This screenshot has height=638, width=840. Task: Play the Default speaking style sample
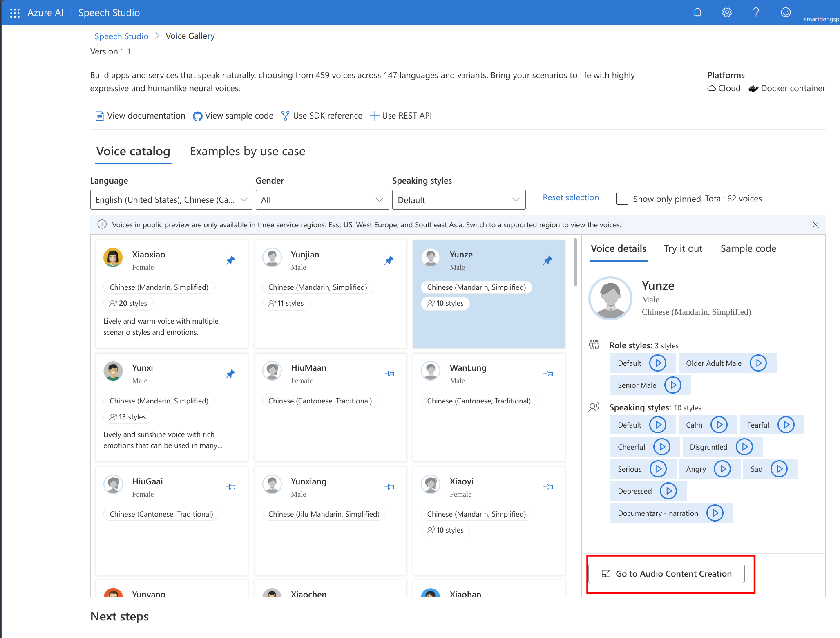pyautogui.click(x=658, y=425)
